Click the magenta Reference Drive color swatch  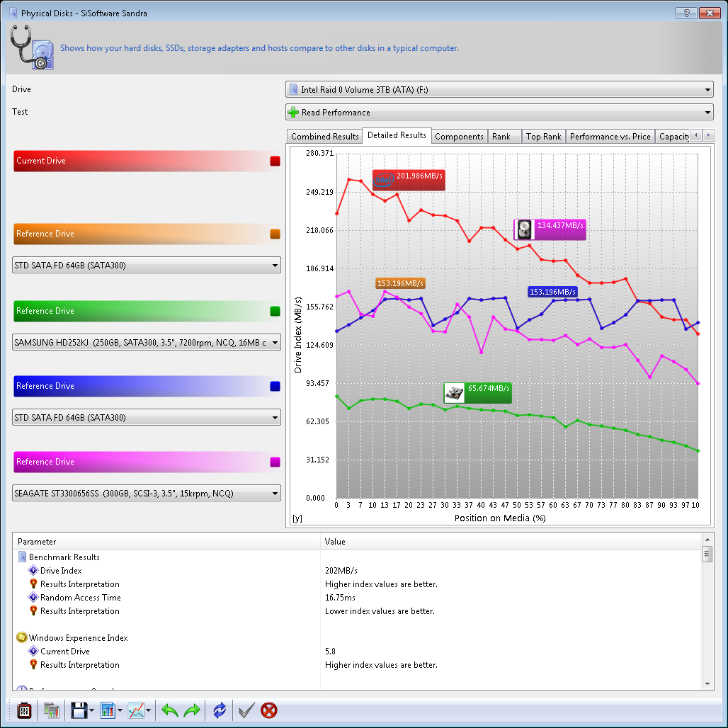[x=275, y=462]
